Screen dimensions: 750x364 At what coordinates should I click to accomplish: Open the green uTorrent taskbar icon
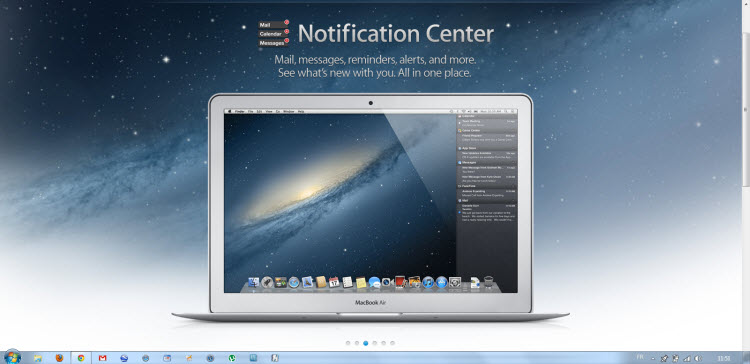(x=232, y=358)
